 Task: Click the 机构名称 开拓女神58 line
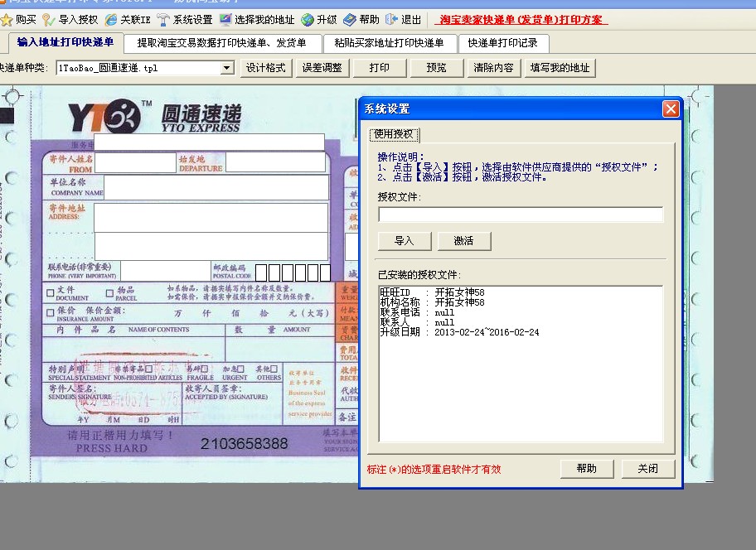(x=433, y=302)
